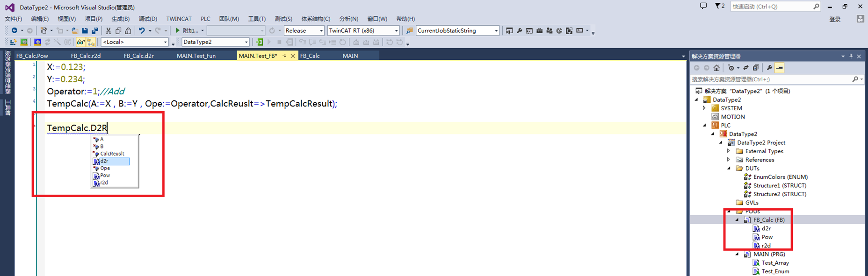The height and width of the screenshot is (276, 868).
Task: Click the Solution Explorer search field
Action: (777, 79)
